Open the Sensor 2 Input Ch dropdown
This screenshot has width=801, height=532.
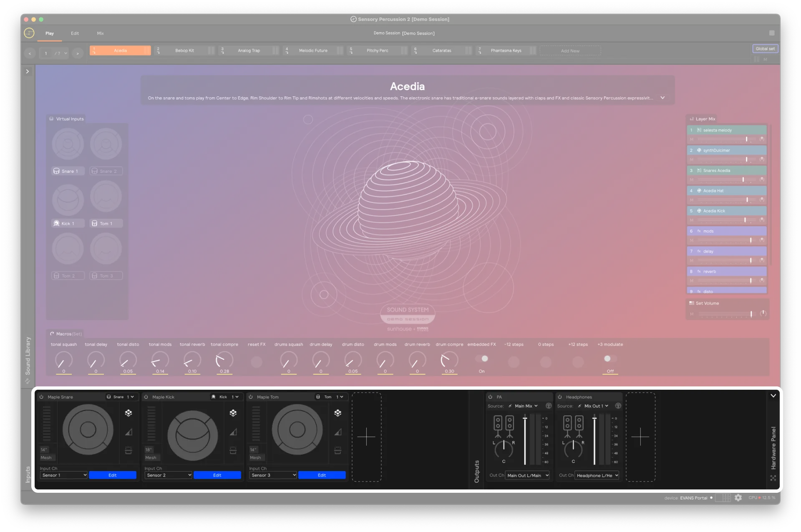(168, 475)
